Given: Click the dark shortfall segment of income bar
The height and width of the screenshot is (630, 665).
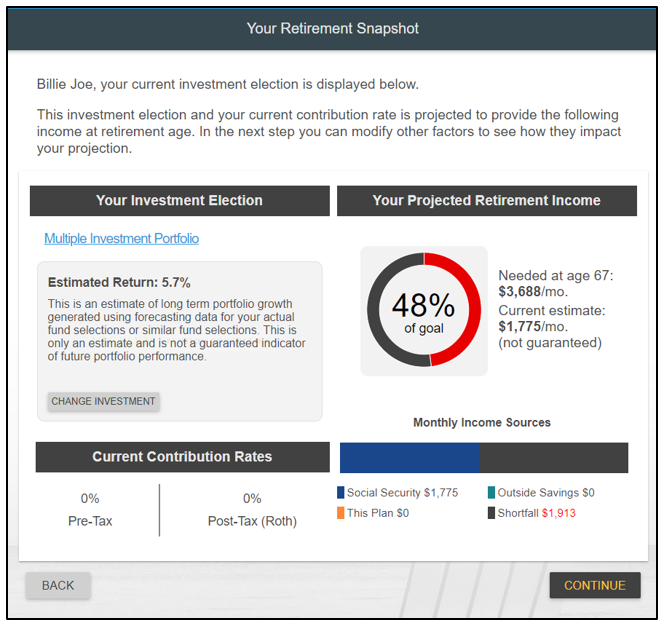Looking at the screenshot, I should point(553,458).
